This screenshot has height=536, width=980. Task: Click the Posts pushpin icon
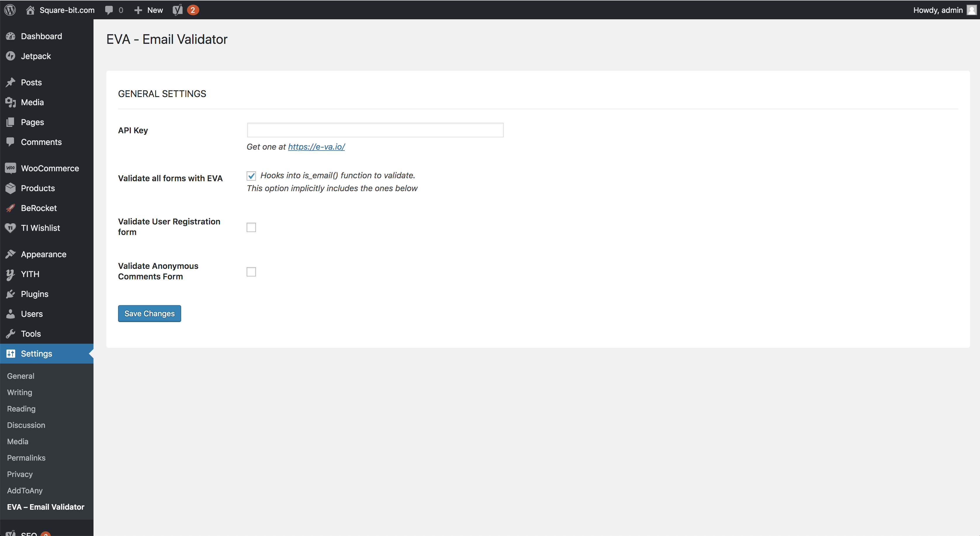11,82
